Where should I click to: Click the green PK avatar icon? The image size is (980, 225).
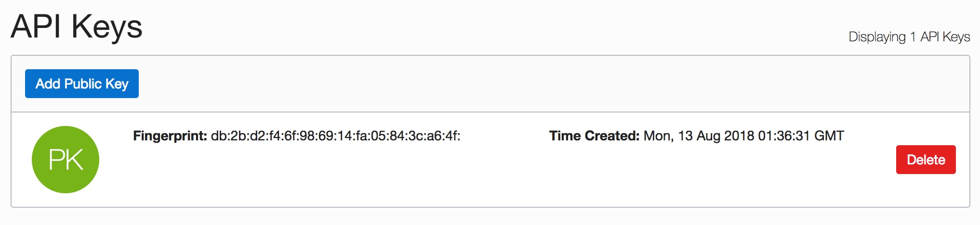tap(66, 160)
